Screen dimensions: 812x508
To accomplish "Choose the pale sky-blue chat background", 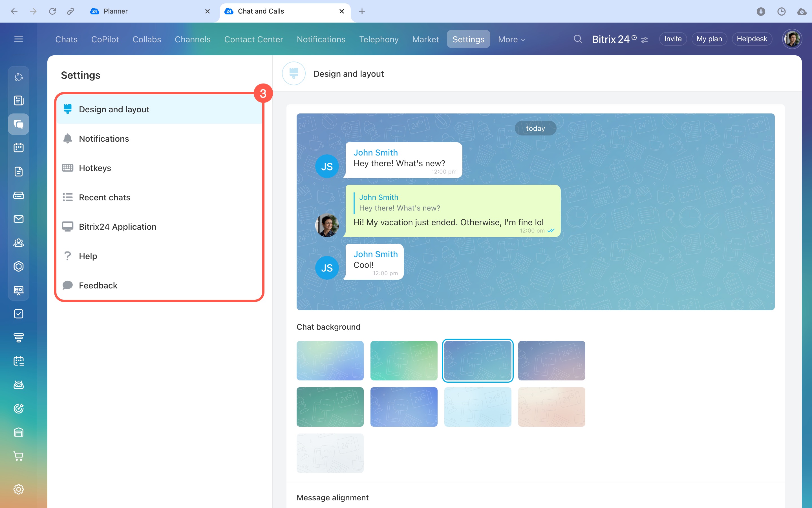I will [478, 407].
